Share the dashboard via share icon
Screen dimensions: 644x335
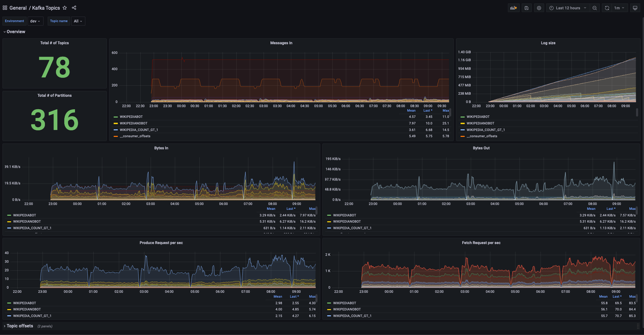click(74, 8)
